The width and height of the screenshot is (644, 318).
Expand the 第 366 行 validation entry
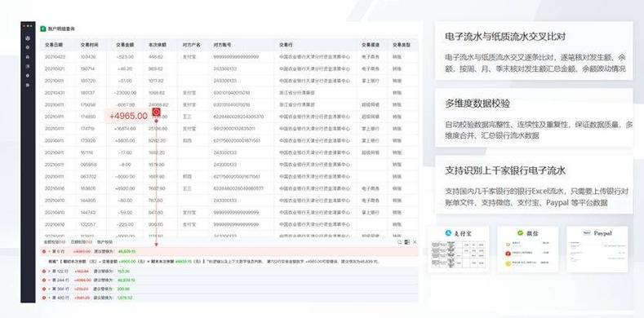[x=48, y=289]
